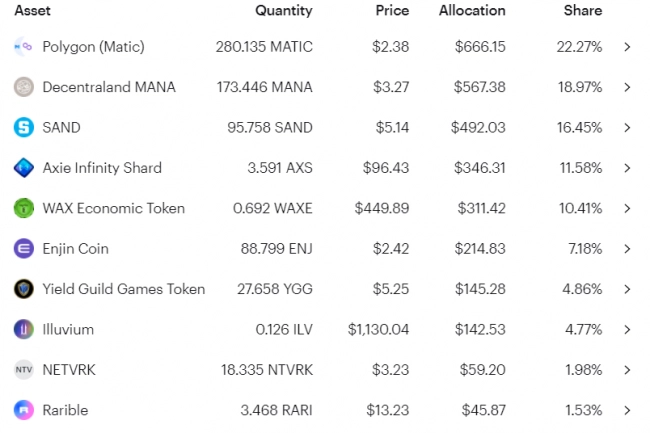Image resolution: width=650 pixels, height=433 pixels.
Task: Sort by the Allocation column header
Action: point(472,11)
